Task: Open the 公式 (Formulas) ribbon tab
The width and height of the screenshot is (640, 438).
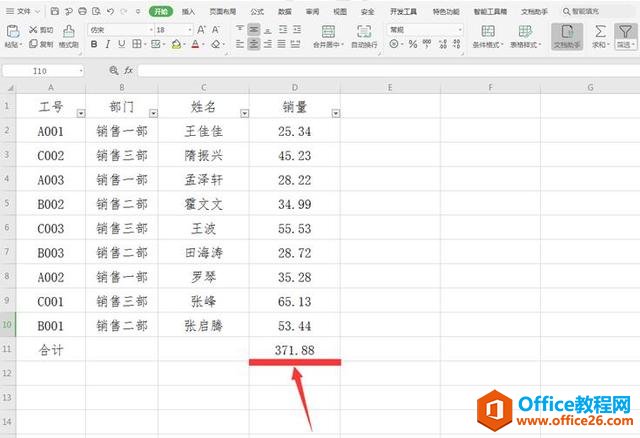Action: (x=257, y=11)
